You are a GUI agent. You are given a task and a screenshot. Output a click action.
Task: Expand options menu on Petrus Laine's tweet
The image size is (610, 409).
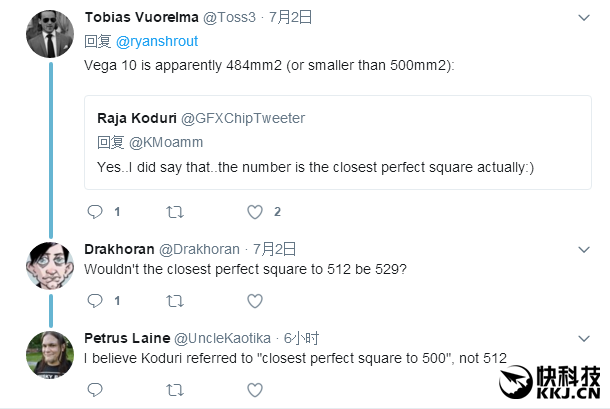click(x=585, y=339)
